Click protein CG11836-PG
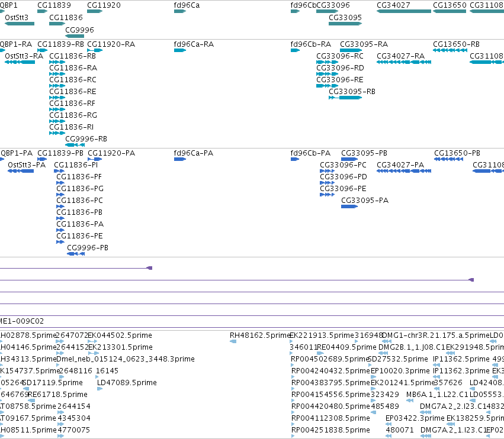The width and height of the screenshot is (504, 439). click(80, 189)
